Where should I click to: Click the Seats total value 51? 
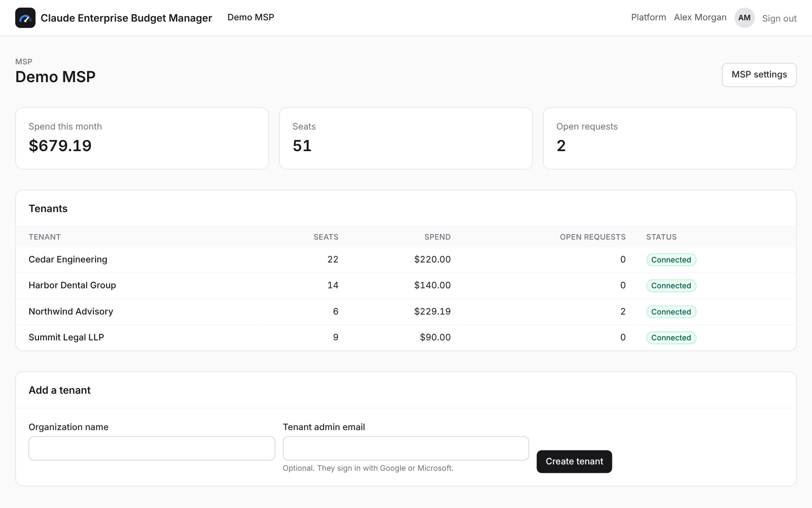pyautogui.click(x=302, y=146)
